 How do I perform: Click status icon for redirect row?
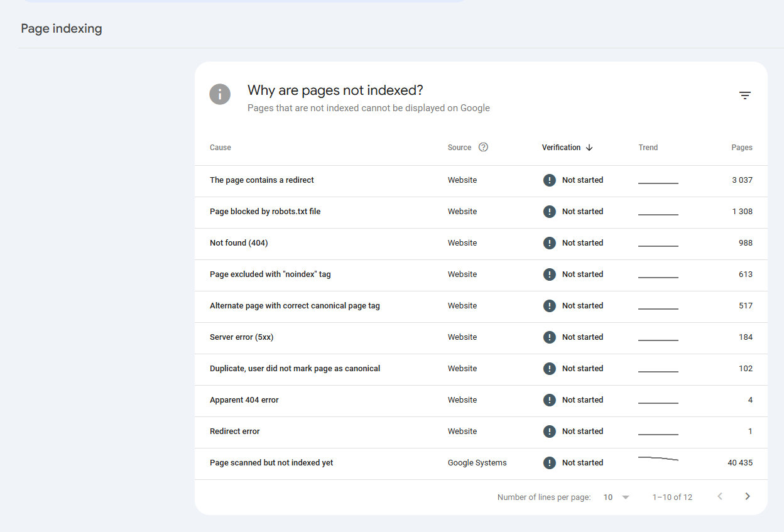point(550,180)
